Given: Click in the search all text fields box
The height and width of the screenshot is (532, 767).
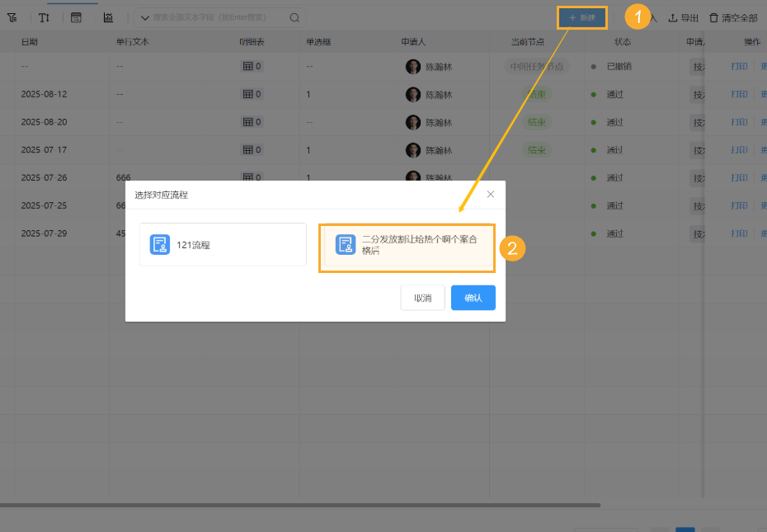Looking at the screenshot, I should click(219, 17).
